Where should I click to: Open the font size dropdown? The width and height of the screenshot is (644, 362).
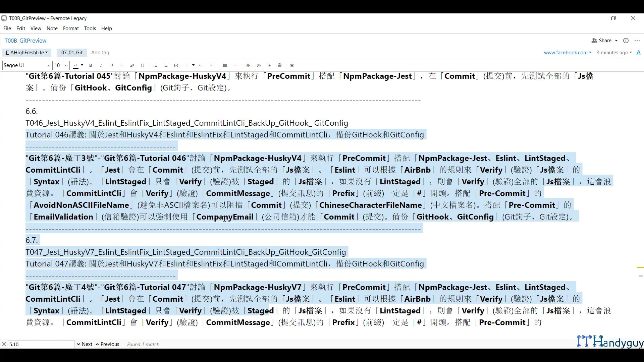point(61,65)
